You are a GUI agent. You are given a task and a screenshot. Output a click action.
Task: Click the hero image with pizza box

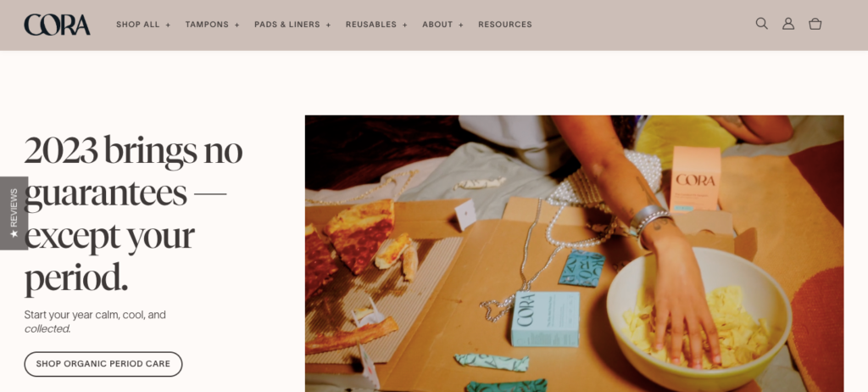(x=574, y=254)
